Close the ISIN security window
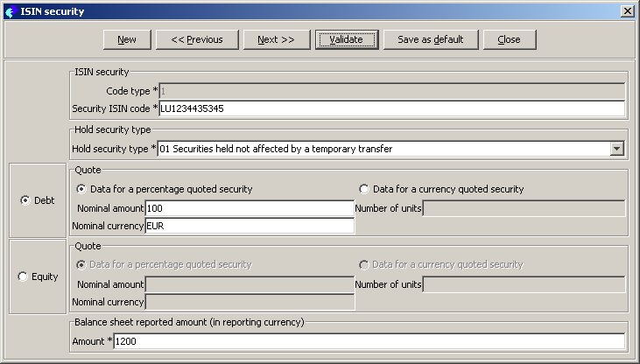 627,10
